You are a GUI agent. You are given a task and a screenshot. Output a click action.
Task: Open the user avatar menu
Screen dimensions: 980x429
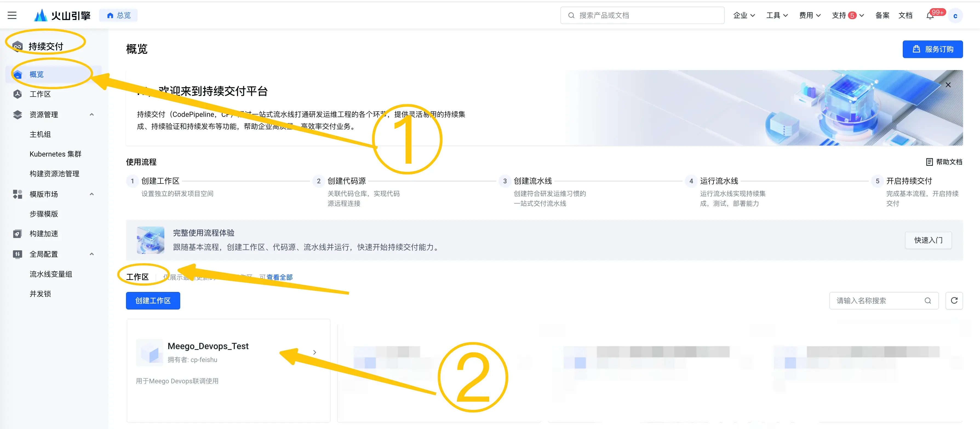click(955, 16)
